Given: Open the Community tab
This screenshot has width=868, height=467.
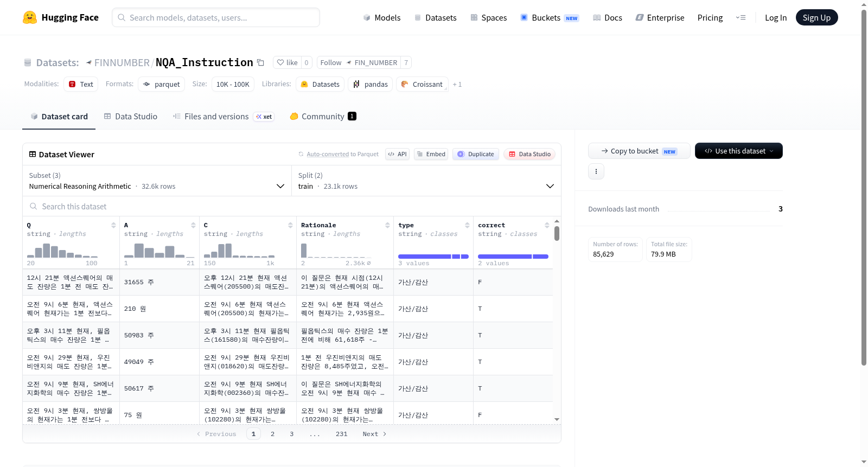Looking at the screenshot, I should tap(323, 116).
